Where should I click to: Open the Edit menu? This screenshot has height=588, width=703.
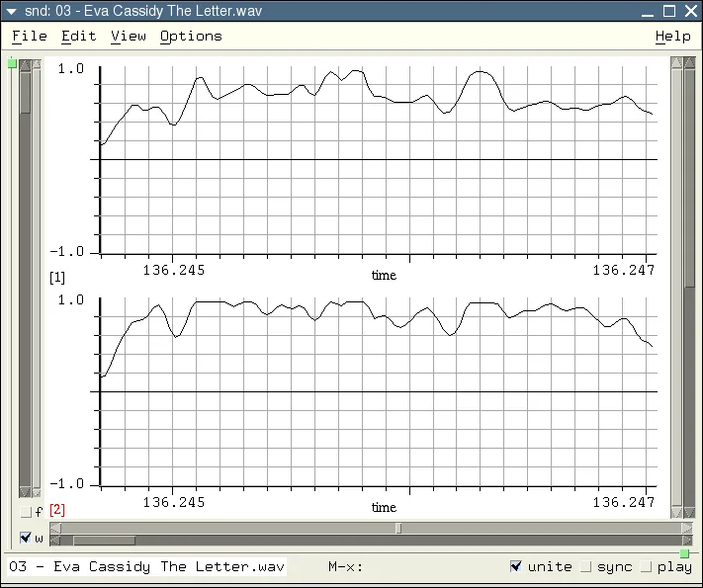pos(78,36)
